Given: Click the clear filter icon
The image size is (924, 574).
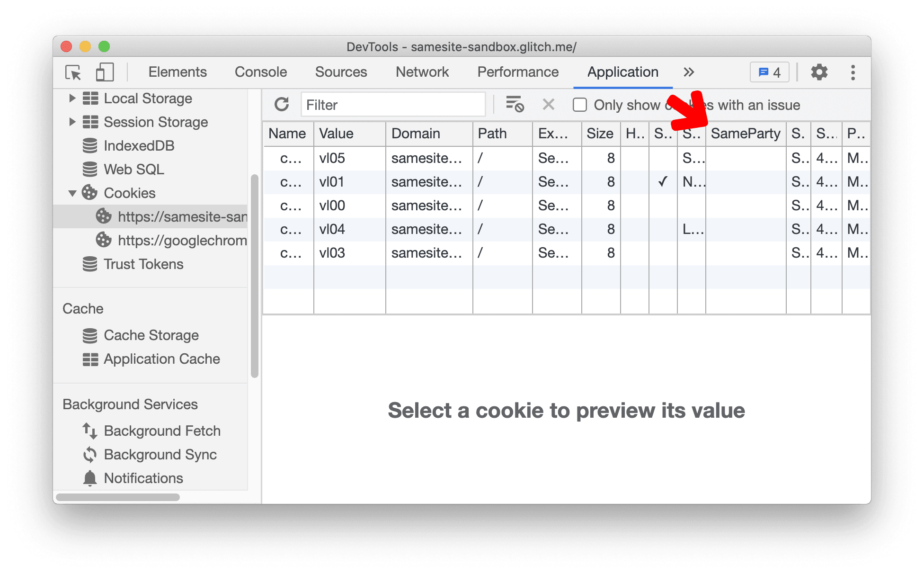Looking at the screenshot, I should 547,105.
